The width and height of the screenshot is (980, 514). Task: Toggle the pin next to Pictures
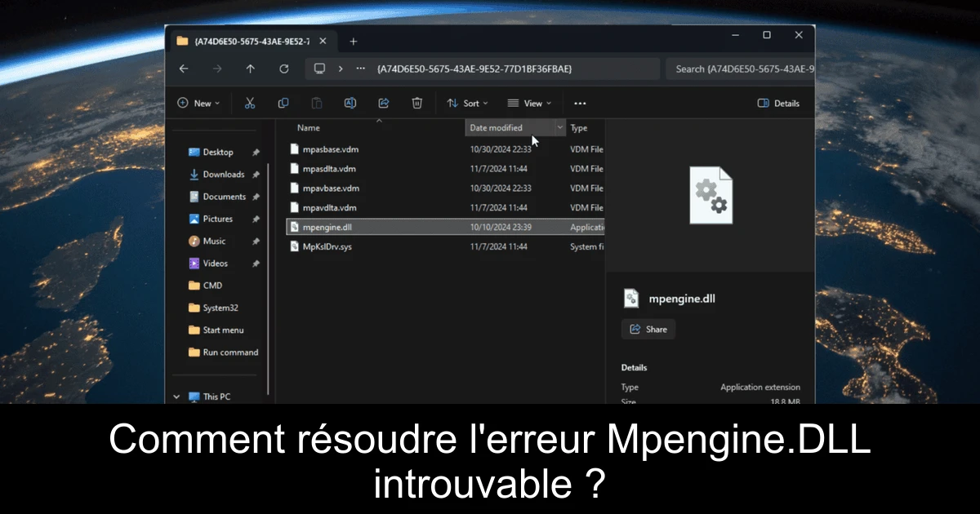[256, 219]
